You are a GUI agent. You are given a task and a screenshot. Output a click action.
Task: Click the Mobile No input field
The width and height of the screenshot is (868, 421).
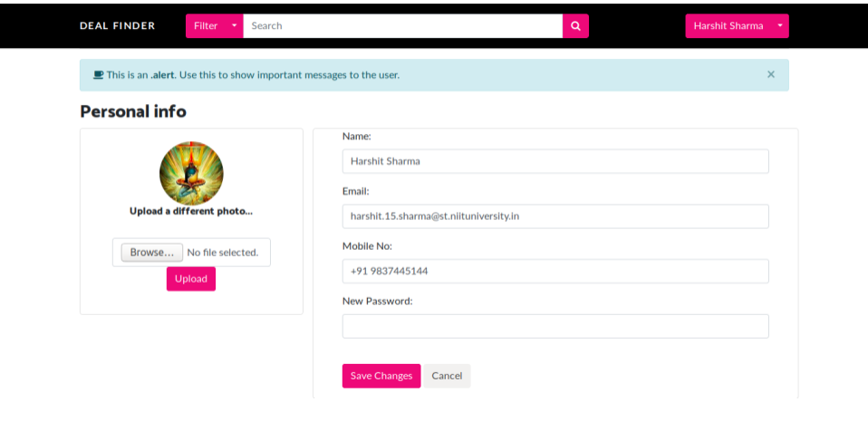click(x=555, y=272)
